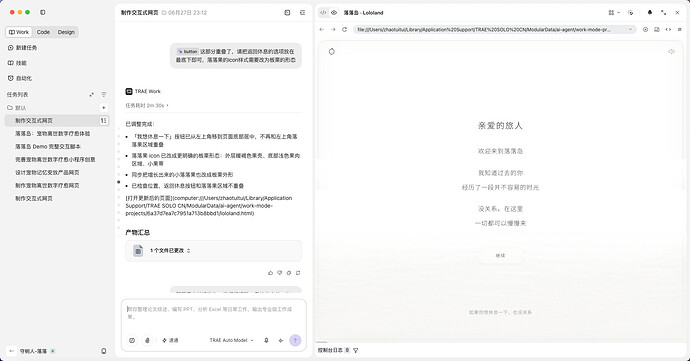Image resolution: width=690 pixels, height=361 pixels.
Task: Open the browser toolbar menu icon
Action: pyautogui.click(x=679, y=29)
